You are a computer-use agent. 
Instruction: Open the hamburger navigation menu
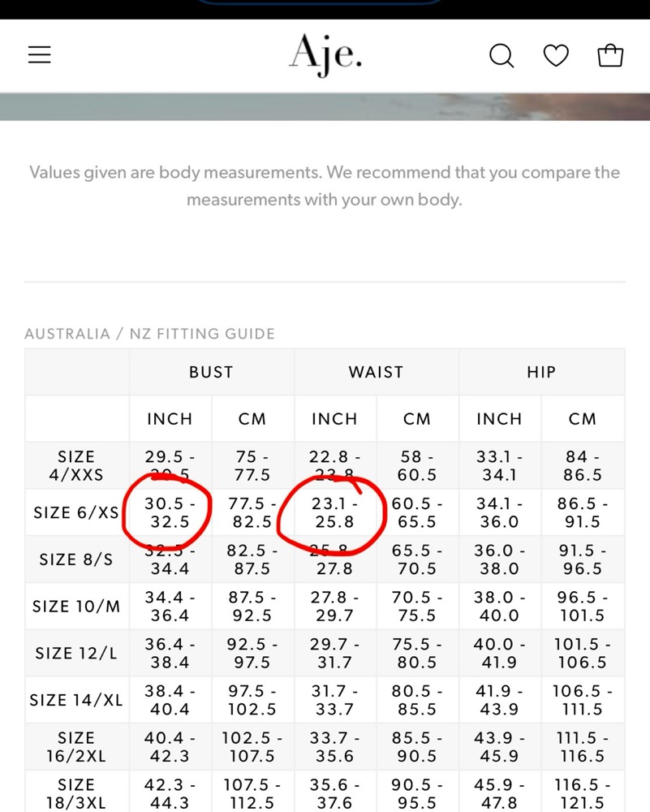[x=39, y=54]
